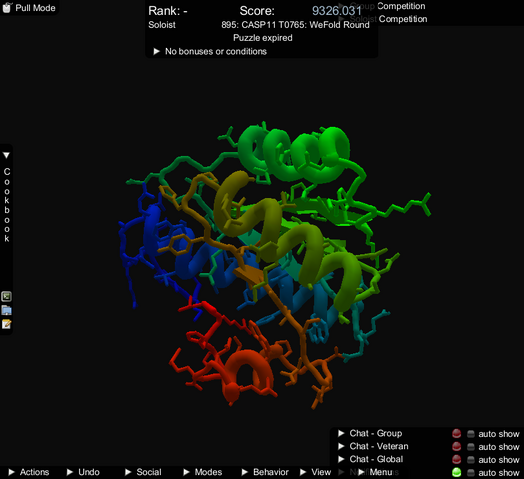Click the Score: label
Image resolution: width=524 pixels, height=479 pixels.
point(257,11)
